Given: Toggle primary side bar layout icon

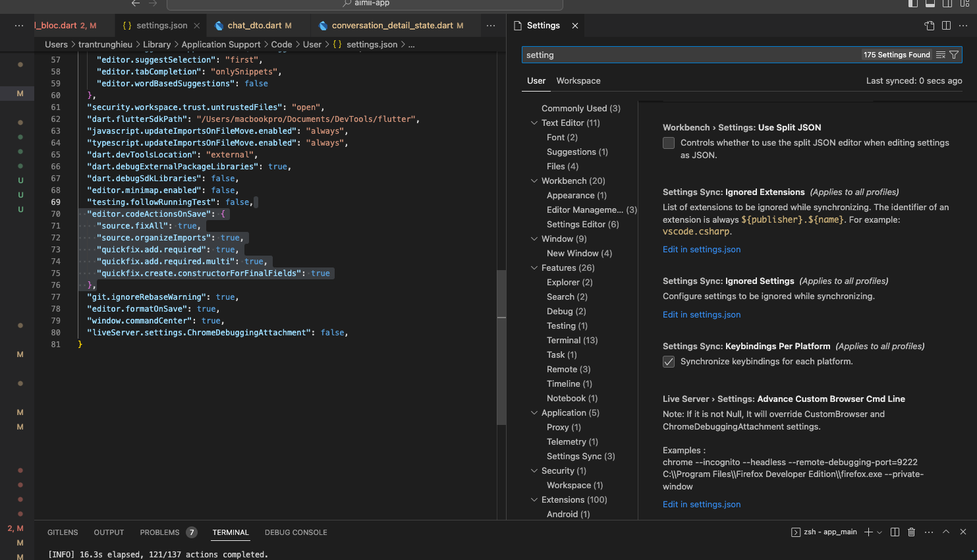Looking at the screenshot, I should click(913, 3).
